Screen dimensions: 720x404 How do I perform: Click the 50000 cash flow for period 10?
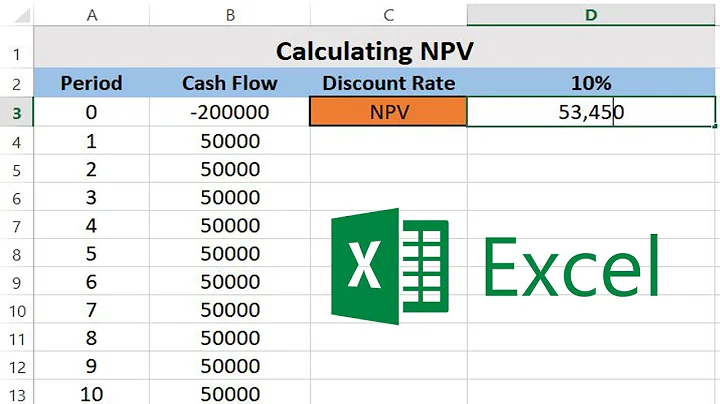click(230, 393)
